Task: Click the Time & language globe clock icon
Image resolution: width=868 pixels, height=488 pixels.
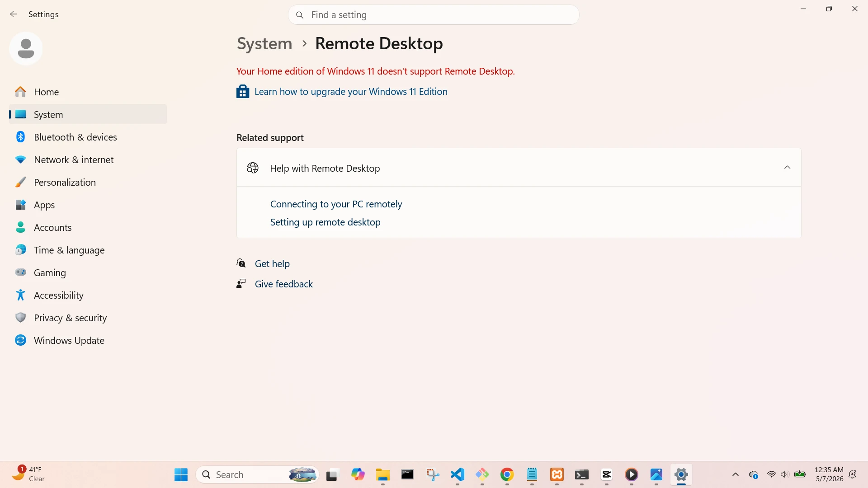Action: (20, 250)
